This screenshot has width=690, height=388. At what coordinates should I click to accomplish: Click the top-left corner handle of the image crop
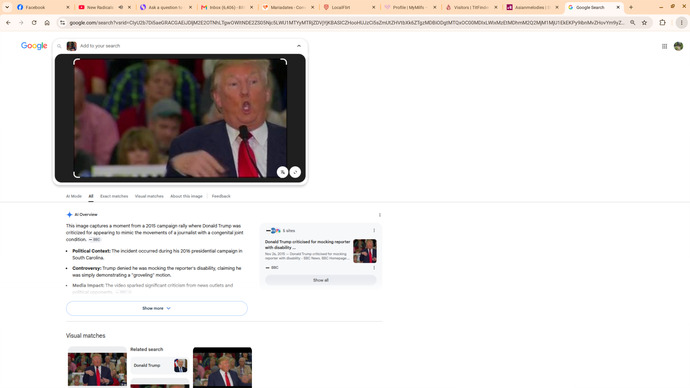(76, 62)
